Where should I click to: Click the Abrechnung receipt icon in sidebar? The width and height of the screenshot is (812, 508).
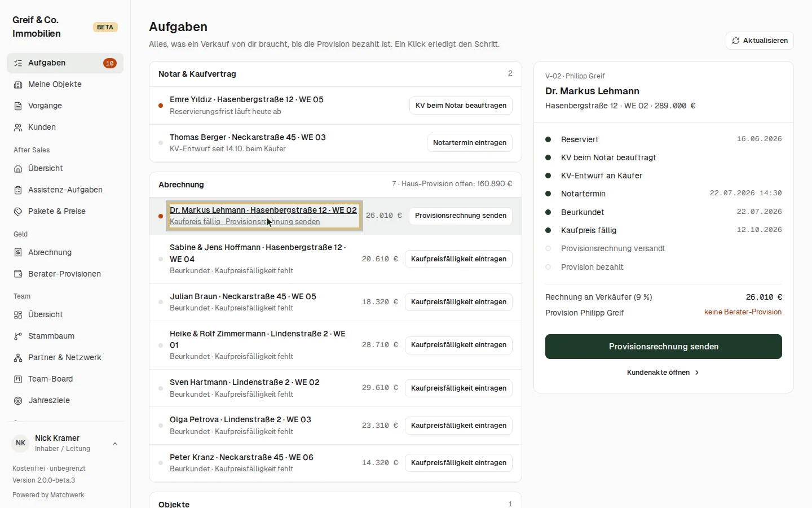[x=18, y=253]
